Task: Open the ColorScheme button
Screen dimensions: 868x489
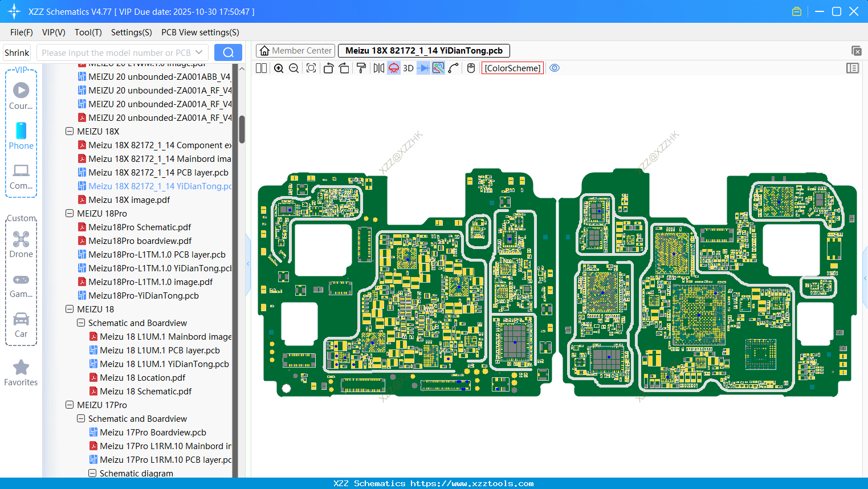Action: pyautogui.click(x=512, y=68)
